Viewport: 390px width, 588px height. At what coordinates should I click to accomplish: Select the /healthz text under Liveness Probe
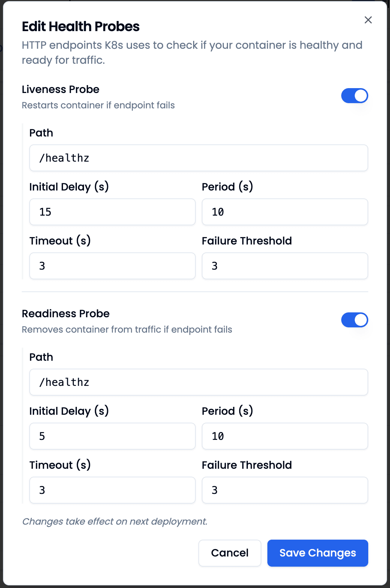pyautogui.click(x=64, y=158)
